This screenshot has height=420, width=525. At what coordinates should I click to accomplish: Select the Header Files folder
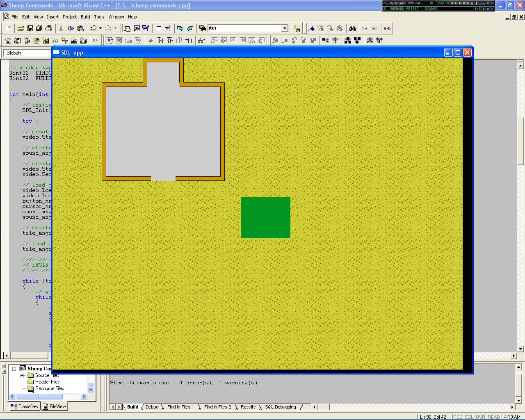click(47, 382)
